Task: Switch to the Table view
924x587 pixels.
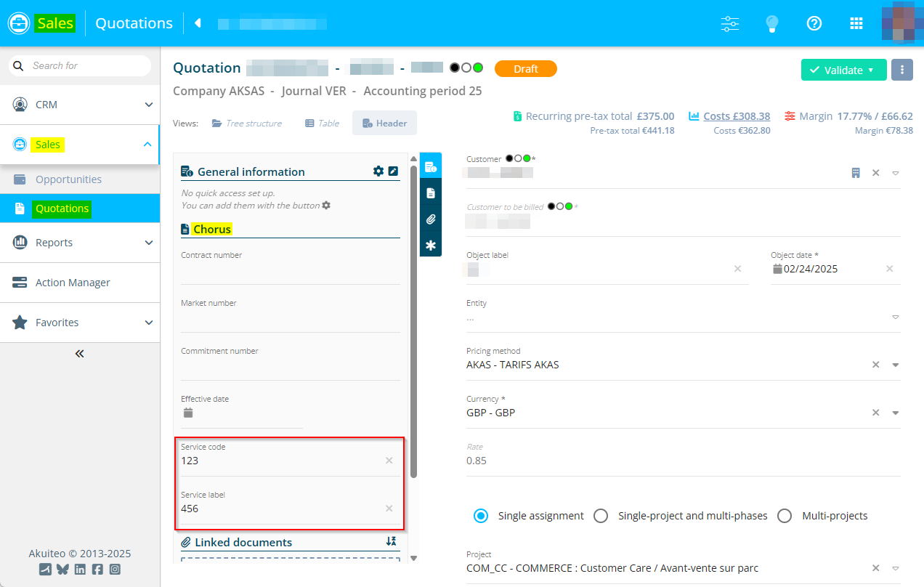Action: [322, 124]
